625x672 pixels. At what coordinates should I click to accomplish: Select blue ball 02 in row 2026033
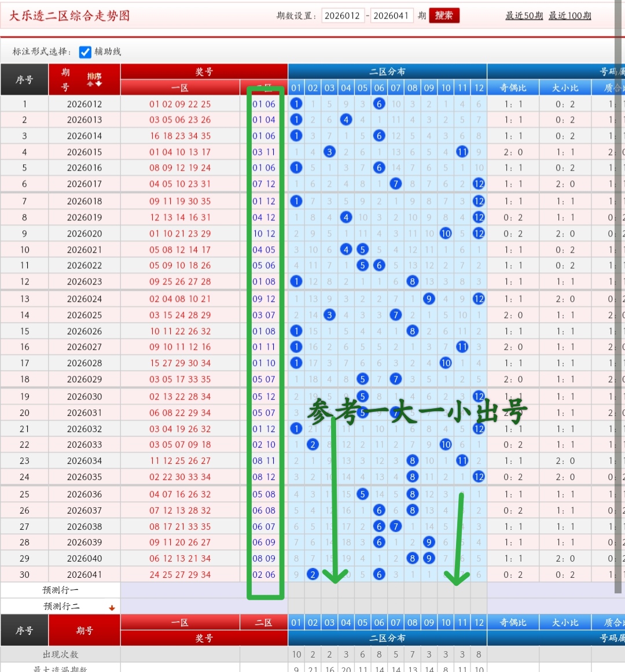point(312,445)
